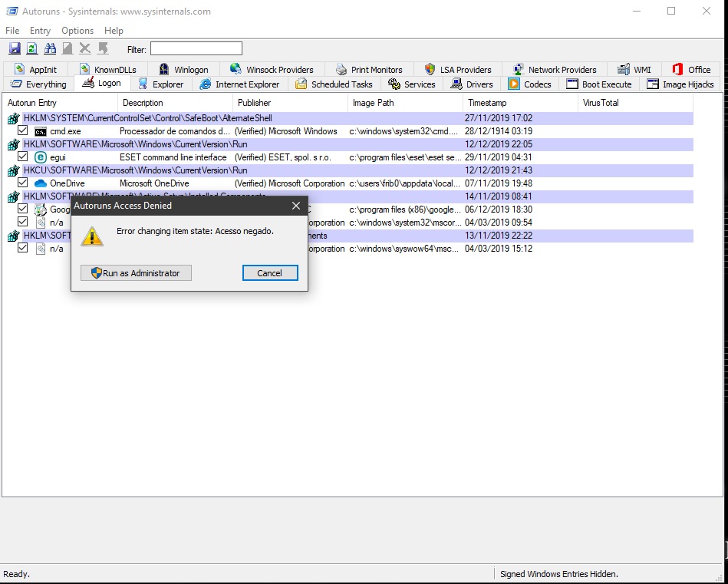Switch to the Everything tab
This screenshot has height=584, width=728.
pyautogui.click(x=38, y=84)
